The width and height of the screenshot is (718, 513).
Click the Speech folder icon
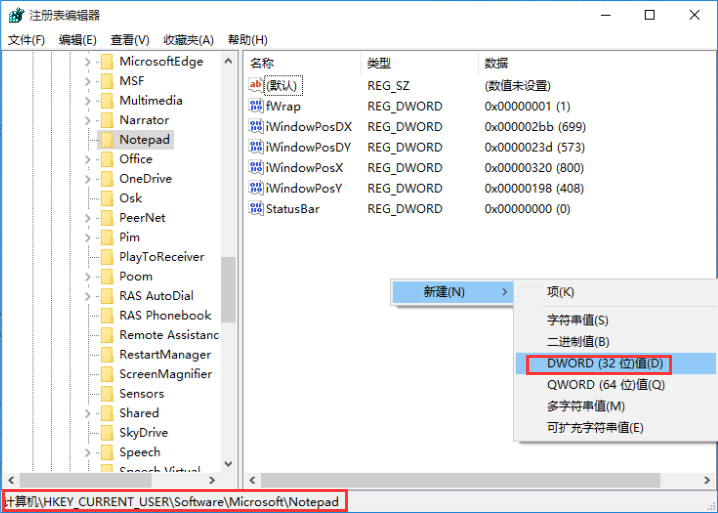107,452
